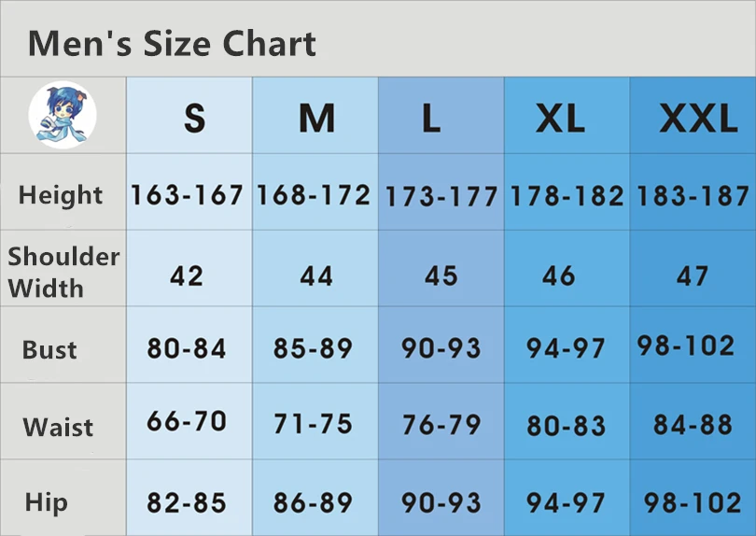Select the XL size column header
Viewport: 756px width, 536px height.
click(x=560, y=119)
